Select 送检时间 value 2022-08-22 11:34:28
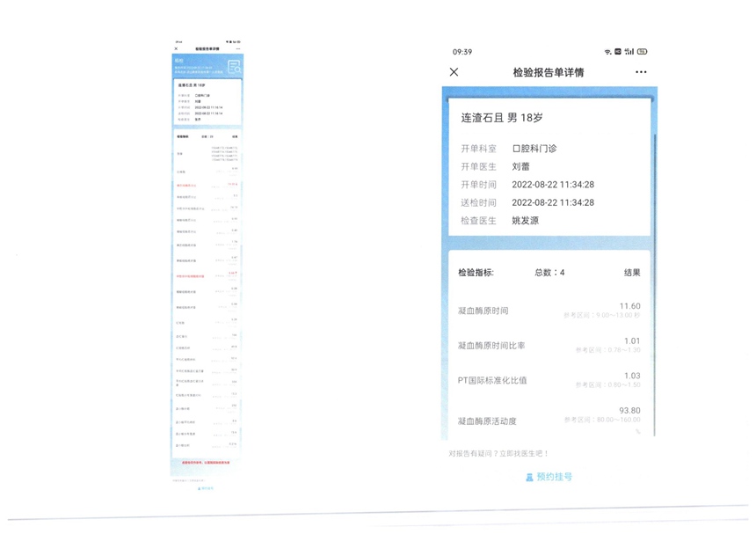This screenshot has width=756, height=534. pyautogui.click(x=553, y=202)
